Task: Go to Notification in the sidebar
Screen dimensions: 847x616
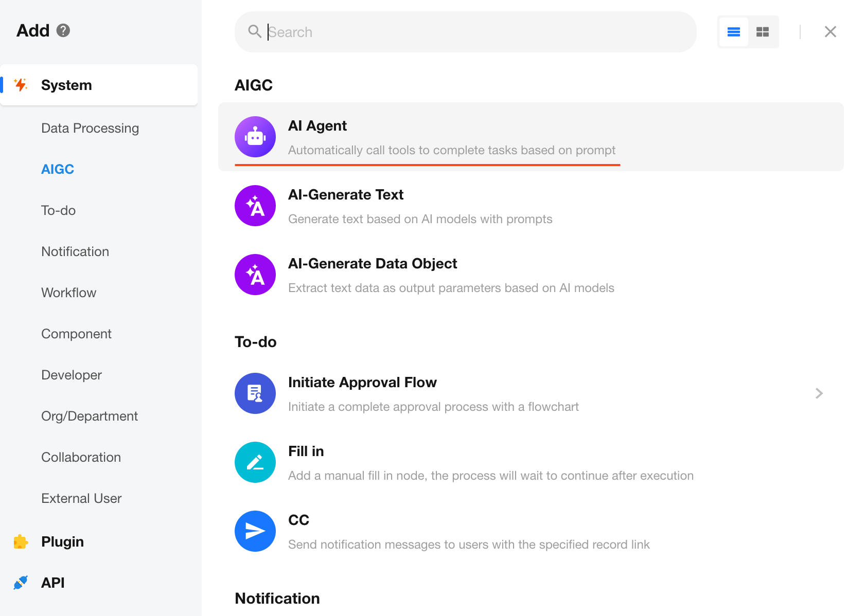Action: coord(75,251)
